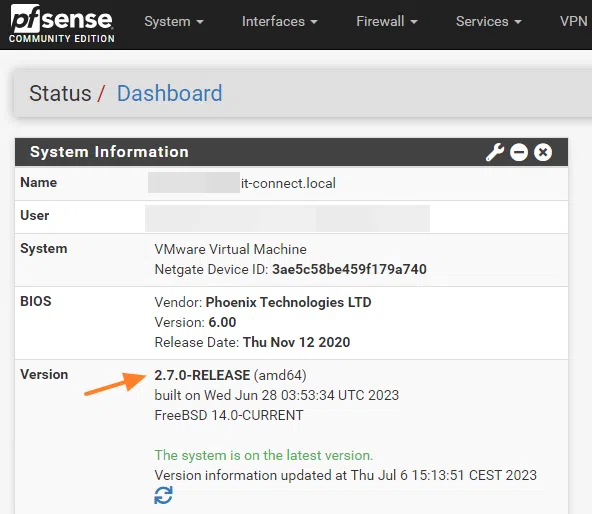Click the User row label
Image resolution: width=592 pixels, height=514 pixels.
pyautogui.click(x=35, y=215)
